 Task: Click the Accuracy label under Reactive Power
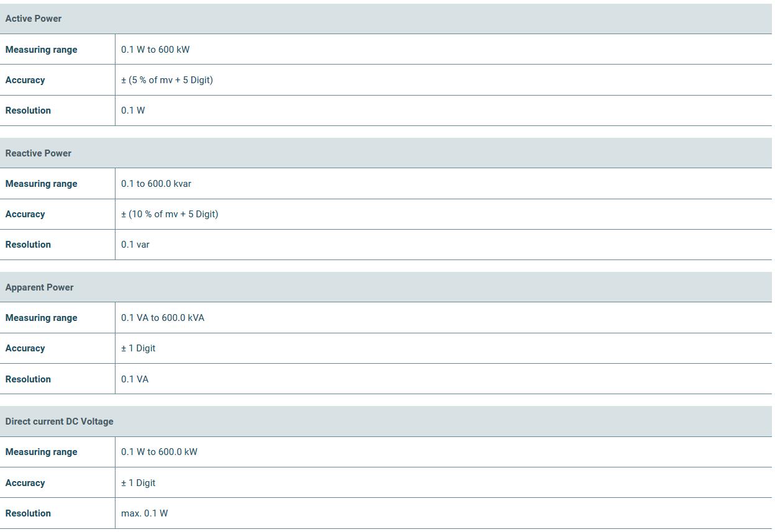(x=25, y=214)
